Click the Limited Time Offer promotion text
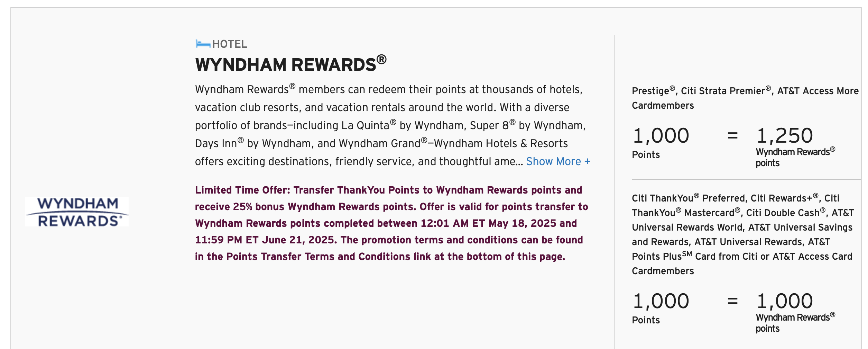The width and height of the screenshot is (868, 349). pyautogui.click(x=391, y=223)
